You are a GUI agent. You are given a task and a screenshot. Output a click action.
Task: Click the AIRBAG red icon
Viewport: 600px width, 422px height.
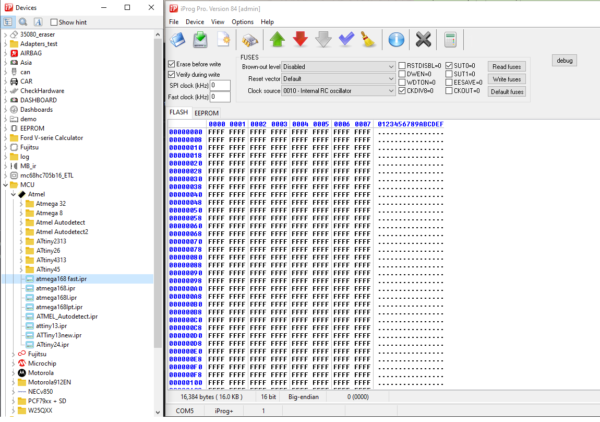pyautogui.click(x=14, y=53)
